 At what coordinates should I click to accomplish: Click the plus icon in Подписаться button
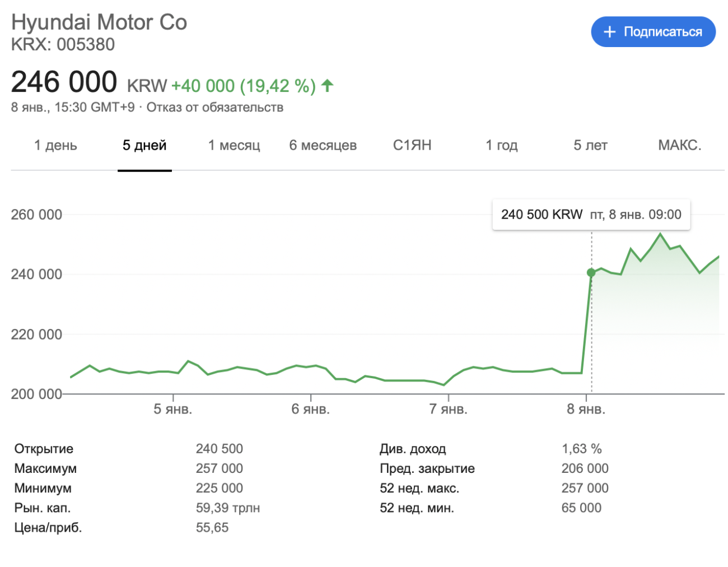[x=610, y=32]
